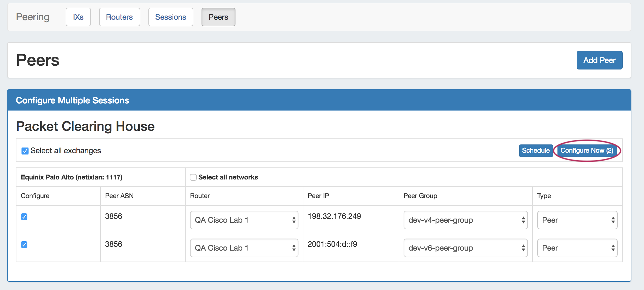This screenshot has height=290, width=644.
Task: Open Router dropdown for the 198.32.176.249 row
Action: click(244, 220)
